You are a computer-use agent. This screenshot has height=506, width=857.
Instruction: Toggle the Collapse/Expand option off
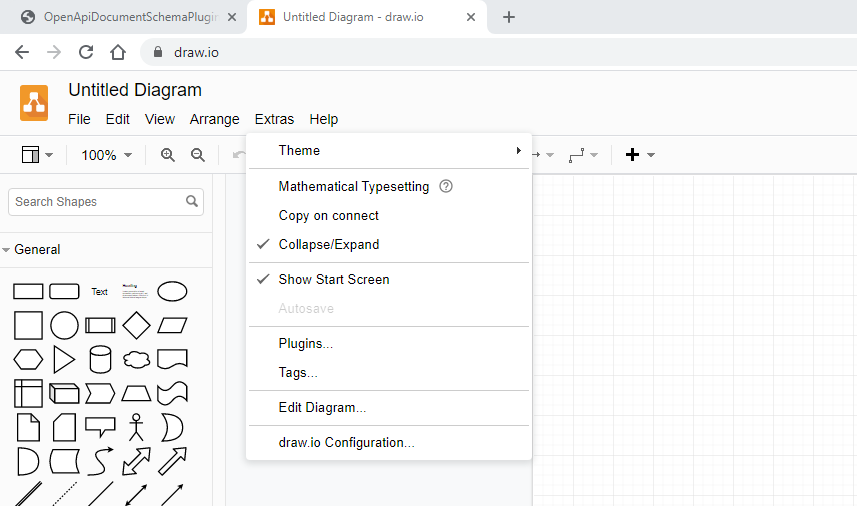[329, 244]
